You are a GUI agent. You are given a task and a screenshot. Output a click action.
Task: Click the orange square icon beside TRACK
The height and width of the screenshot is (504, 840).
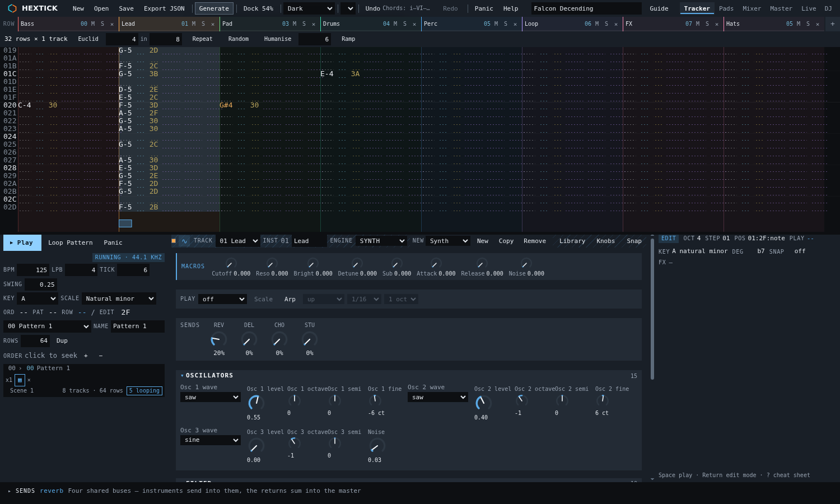[174, 241]
